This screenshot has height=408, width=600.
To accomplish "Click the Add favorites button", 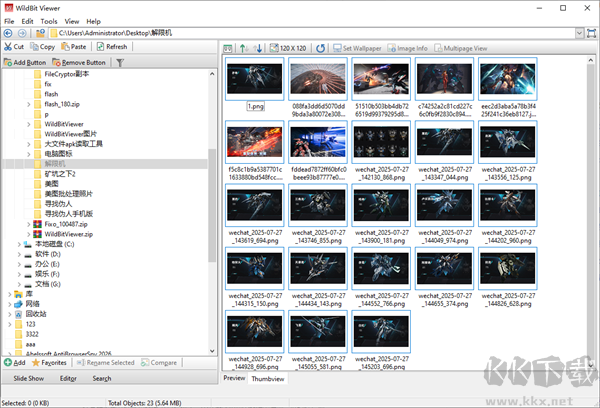I will 15,362.
